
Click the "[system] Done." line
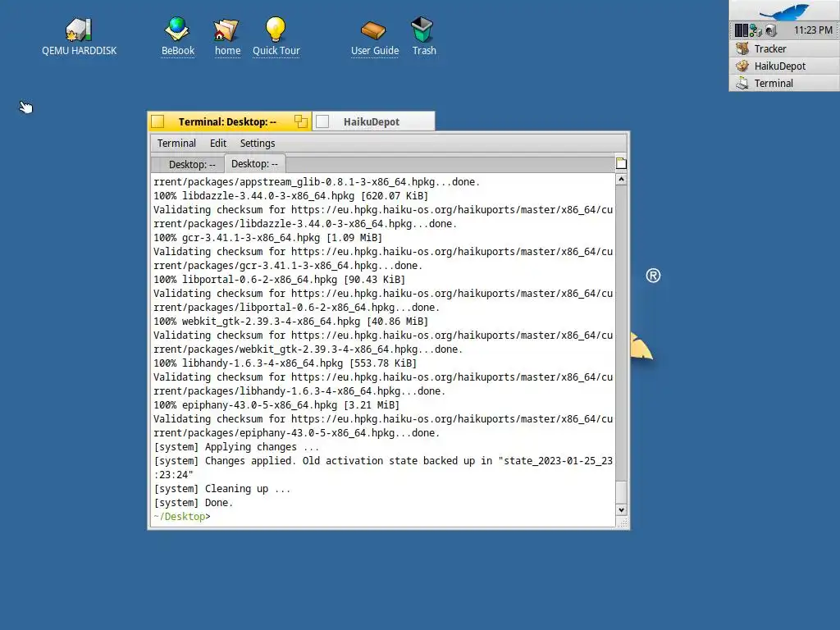click(x=194, y=503)
